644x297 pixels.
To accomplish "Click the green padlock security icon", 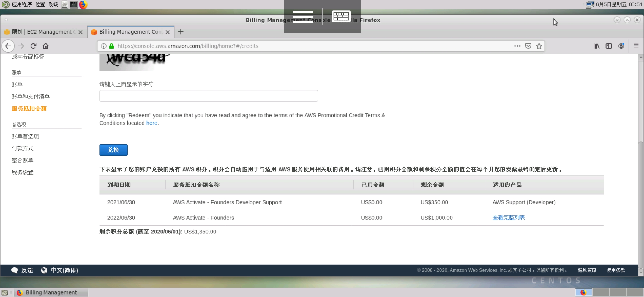I will [111, 46].
